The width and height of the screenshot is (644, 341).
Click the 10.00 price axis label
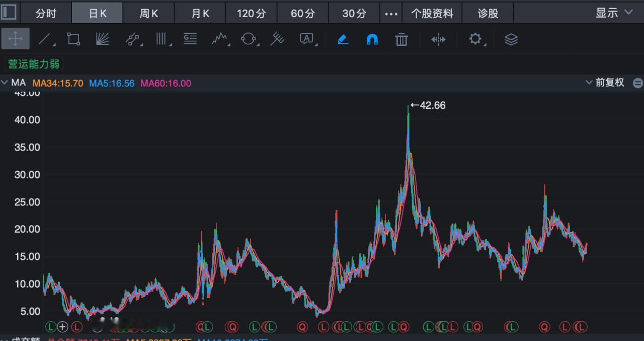(28, 284)
